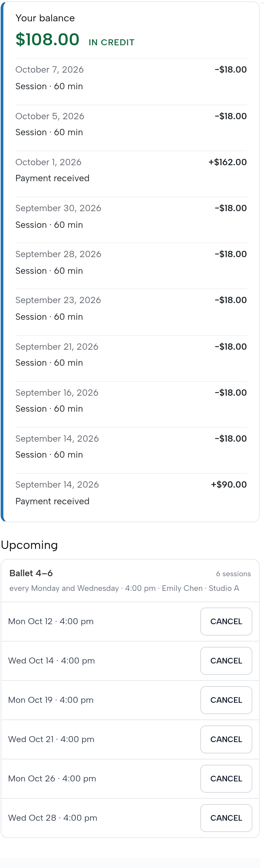264x868 pixels.
Task: Open the September 28 session entry
Action: 131,266
